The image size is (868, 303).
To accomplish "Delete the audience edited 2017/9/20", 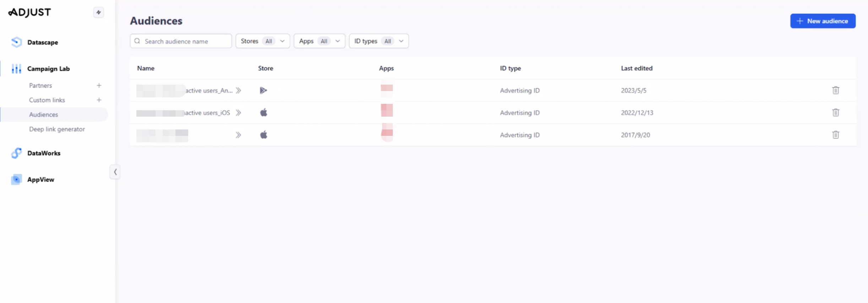I will coord(835,135).
